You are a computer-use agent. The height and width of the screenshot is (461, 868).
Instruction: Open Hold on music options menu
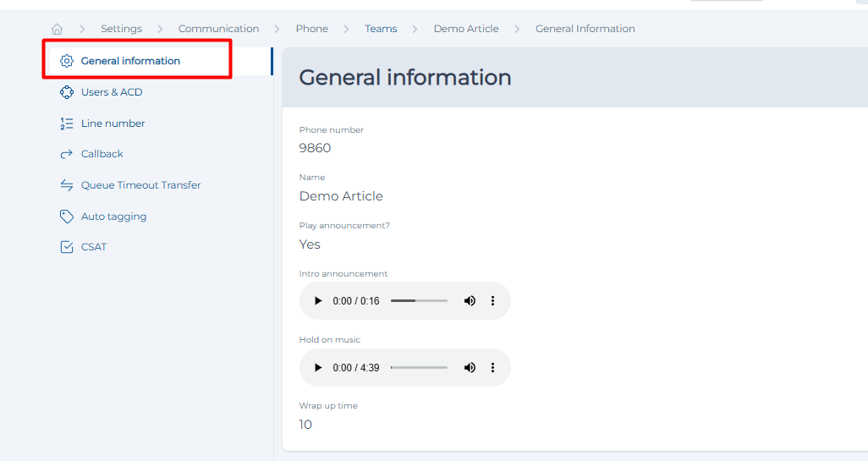[493, 368]
